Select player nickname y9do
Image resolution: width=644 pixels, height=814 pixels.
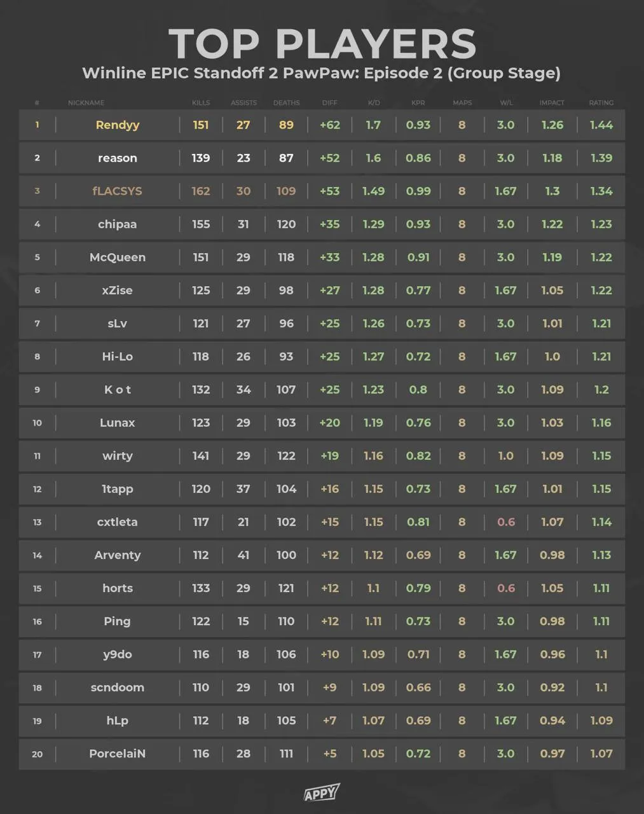coord(118,654)
